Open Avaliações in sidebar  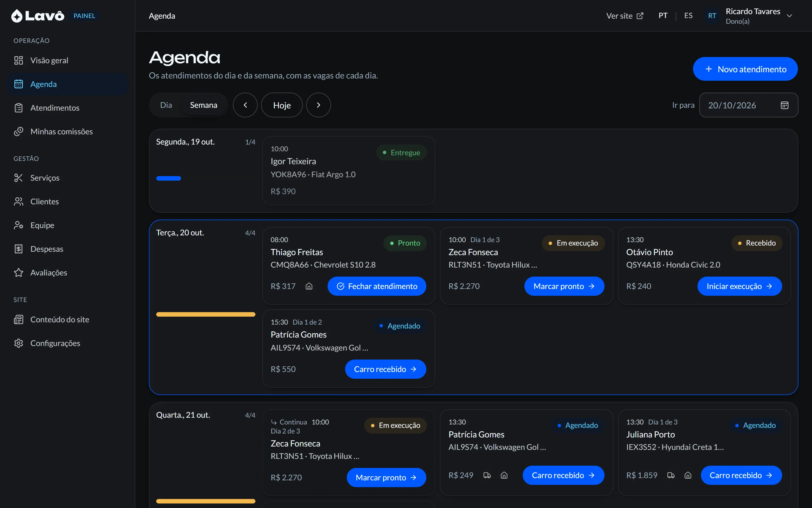click(67, 272)
